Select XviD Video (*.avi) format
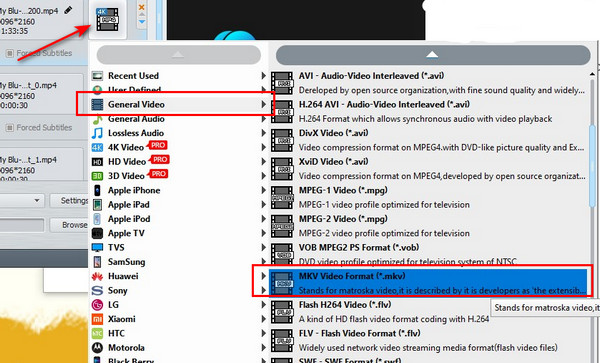The image size is (600, 363). coord(429,169)
